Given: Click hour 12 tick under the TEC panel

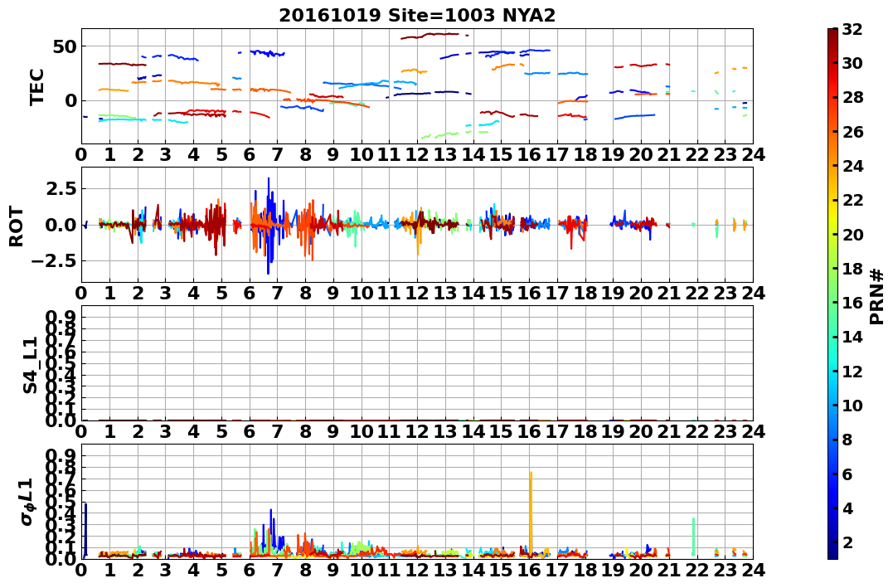Looking at the screenshot, I should tap(417, 153).
